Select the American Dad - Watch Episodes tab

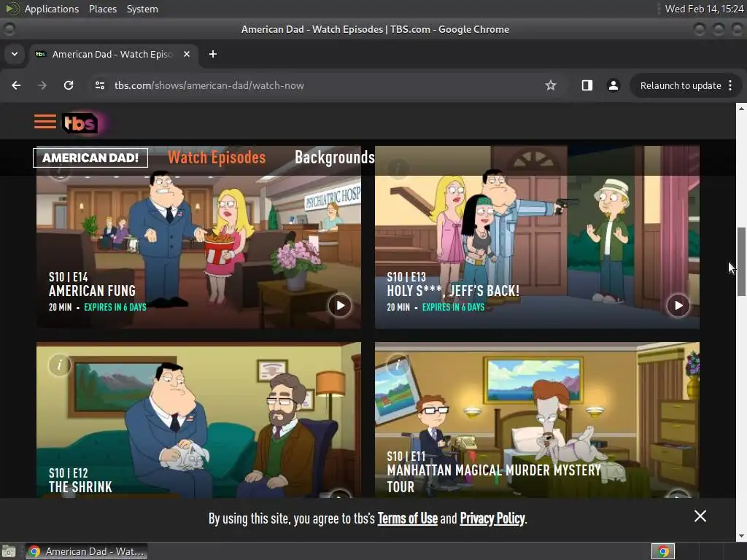[112, 54]
